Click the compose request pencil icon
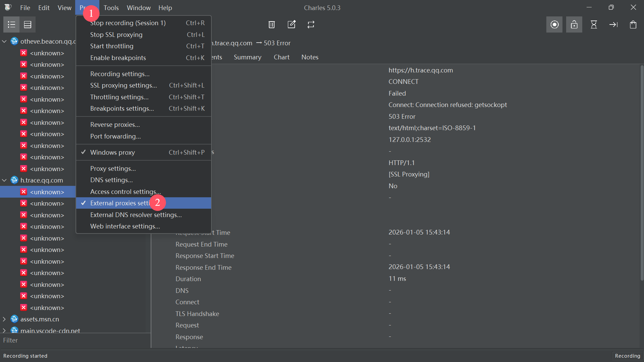The height and width of the screenshot is (362, 644). (x=291, y=24)
